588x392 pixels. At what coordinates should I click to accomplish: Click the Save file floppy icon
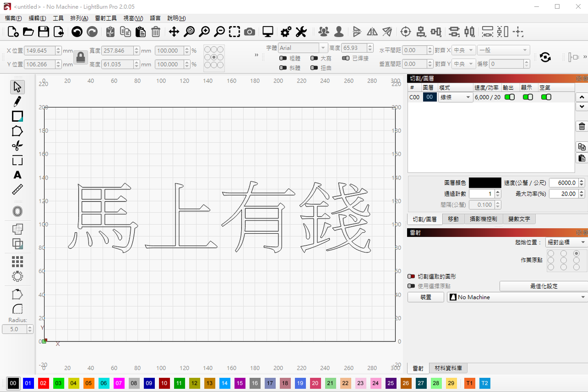pyautogui.click(x=44, y=32)
